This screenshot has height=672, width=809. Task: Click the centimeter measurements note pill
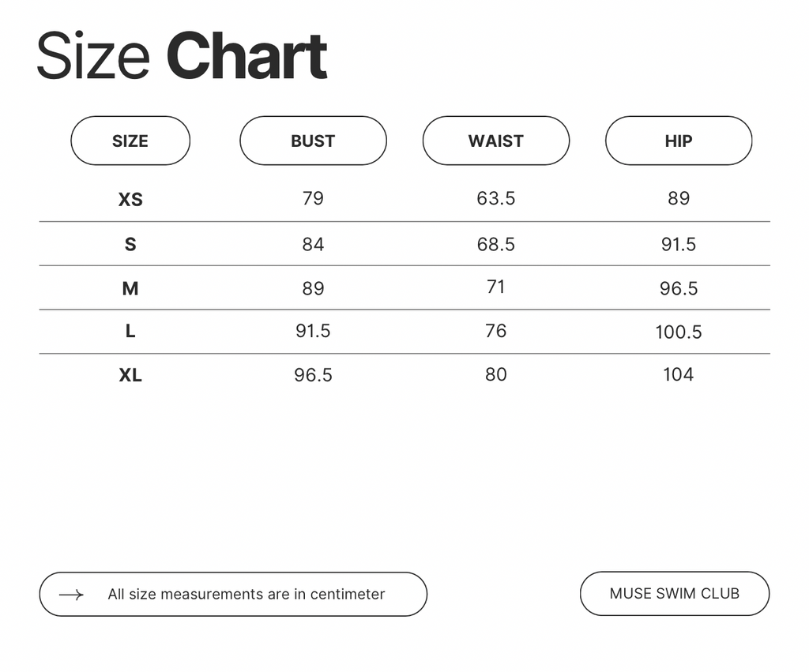[233, 594]
